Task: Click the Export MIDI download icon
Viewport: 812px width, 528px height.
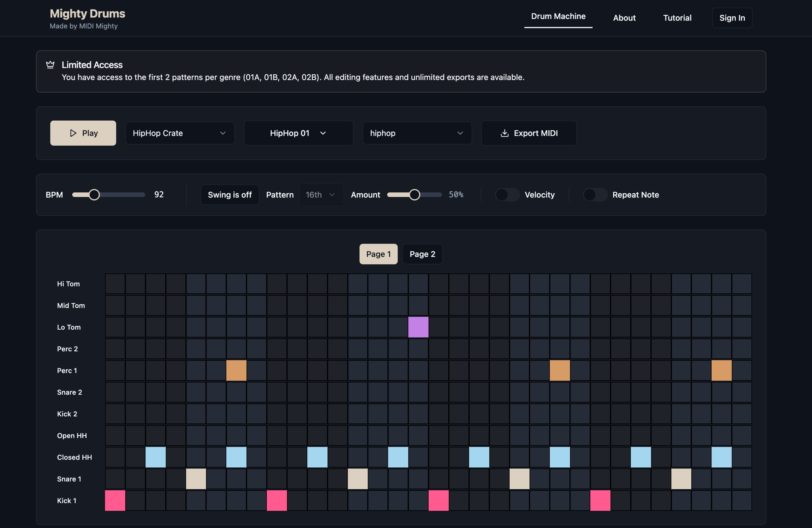Action: tap(505, 133)
